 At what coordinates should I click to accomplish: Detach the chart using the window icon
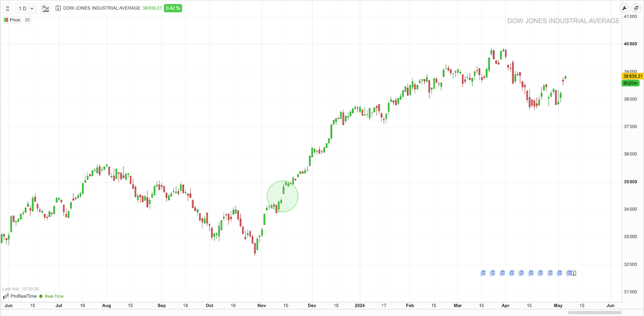[636, 8]
